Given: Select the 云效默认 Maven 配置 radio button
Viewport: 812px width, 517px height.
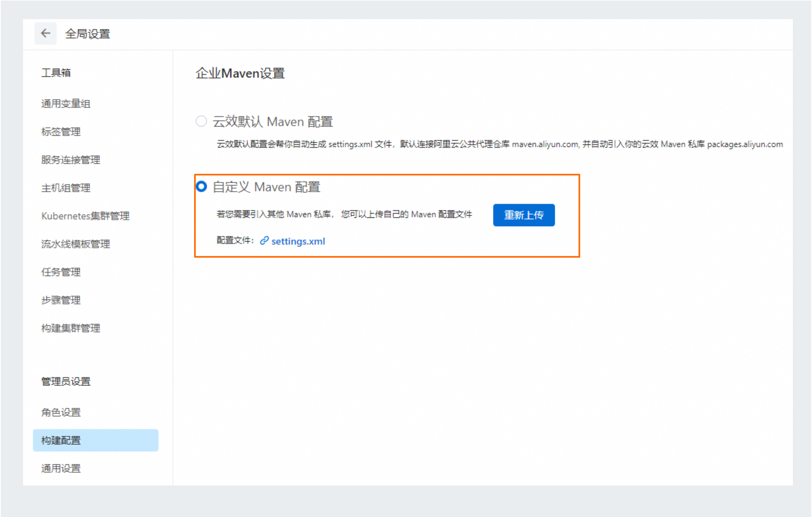Looking at the screenshot, I should pyautogui.click(x=201, y=121).
